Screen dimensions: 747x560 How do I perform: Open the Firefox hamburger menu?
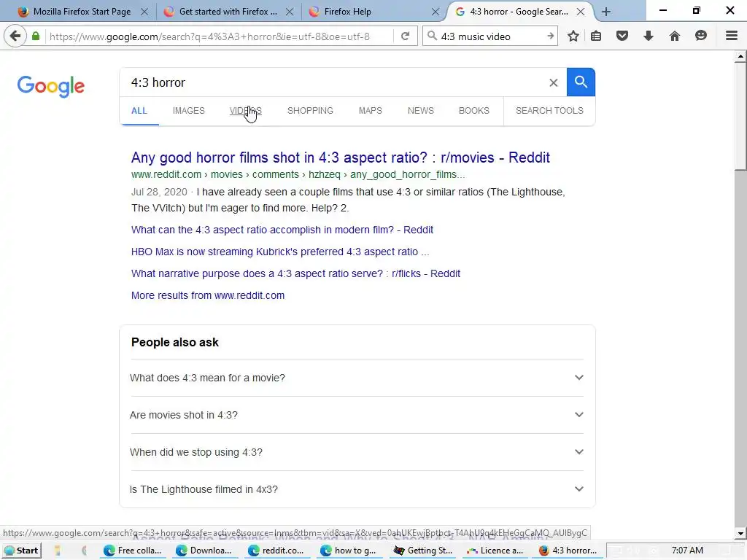pos(731,36)
